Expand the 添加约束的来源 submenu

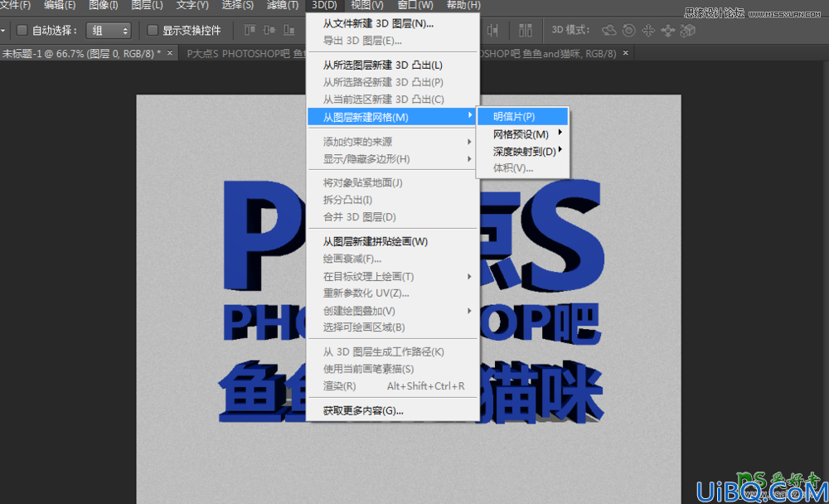click(x=393, y=142)
